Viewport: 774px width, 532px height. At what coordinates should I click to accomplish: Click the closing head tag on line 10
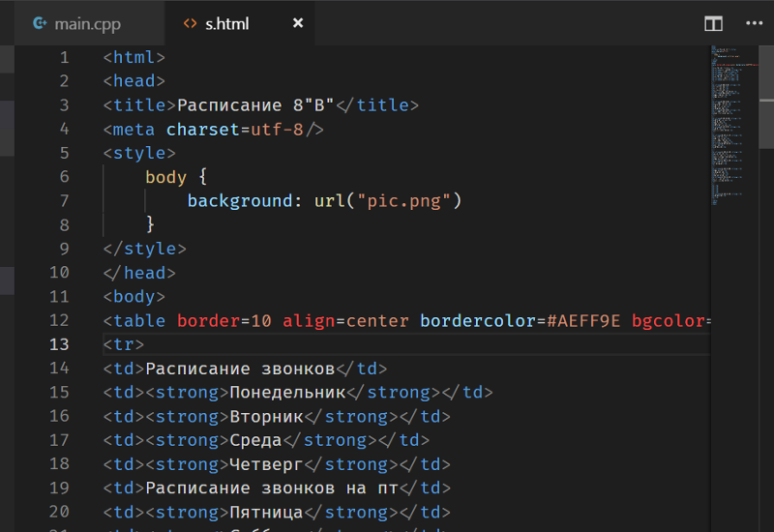pos(139,273)
